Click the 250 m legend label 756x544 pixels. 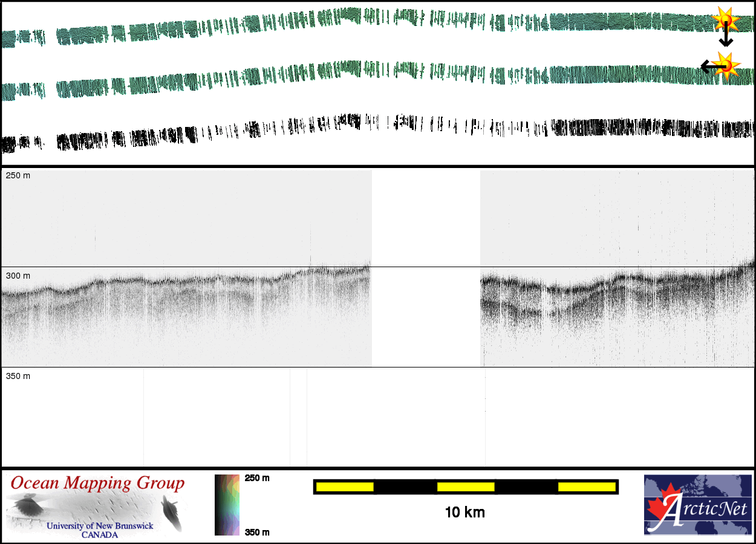tap(257, 478)
